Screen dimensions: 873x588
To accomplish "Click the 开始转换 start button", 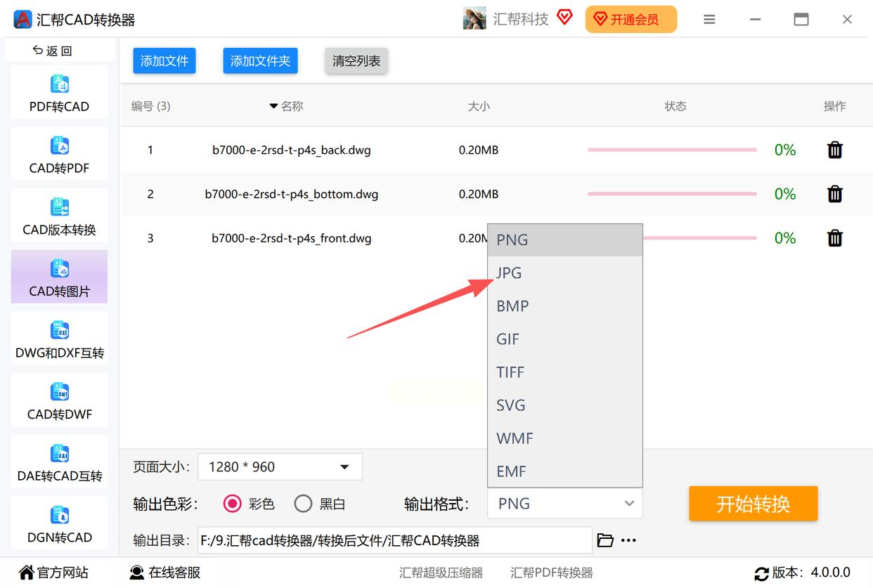I will [x=753, y=504].
